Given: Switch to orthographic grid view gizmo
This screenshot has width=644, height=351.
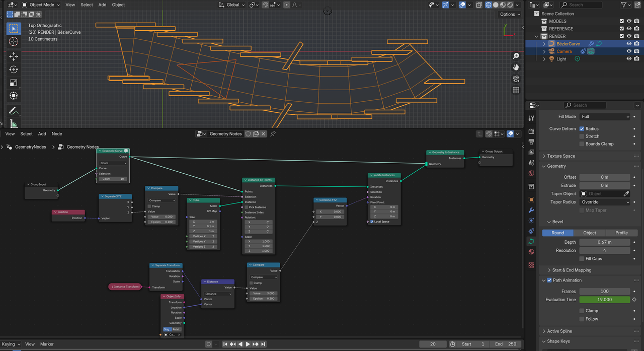Looking at the screenshot, I should point(516,90).
